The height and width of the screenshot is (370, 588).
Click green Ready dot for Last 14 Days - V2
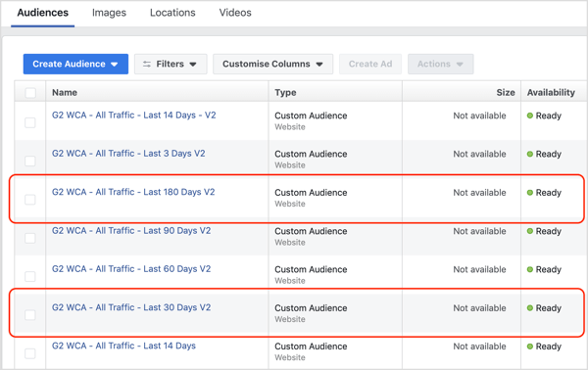pyautogui.click(x=530, y=116)
